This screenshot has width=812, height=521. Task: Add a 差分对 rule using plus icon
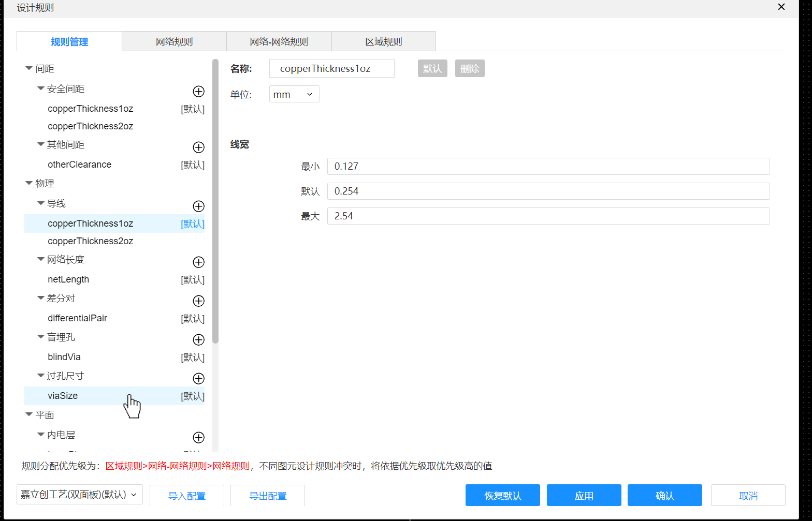198,301
